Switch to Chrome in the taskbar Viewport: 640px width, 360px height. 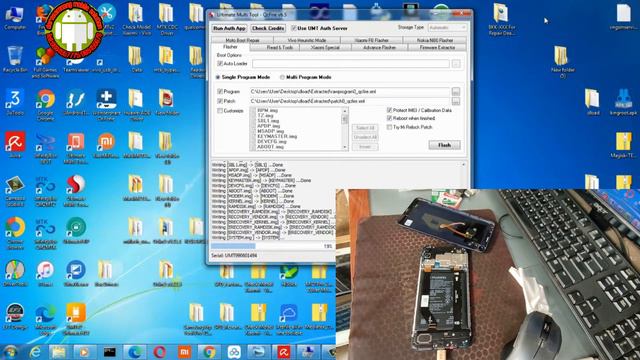pyautogui.click(x=209, y=352)
